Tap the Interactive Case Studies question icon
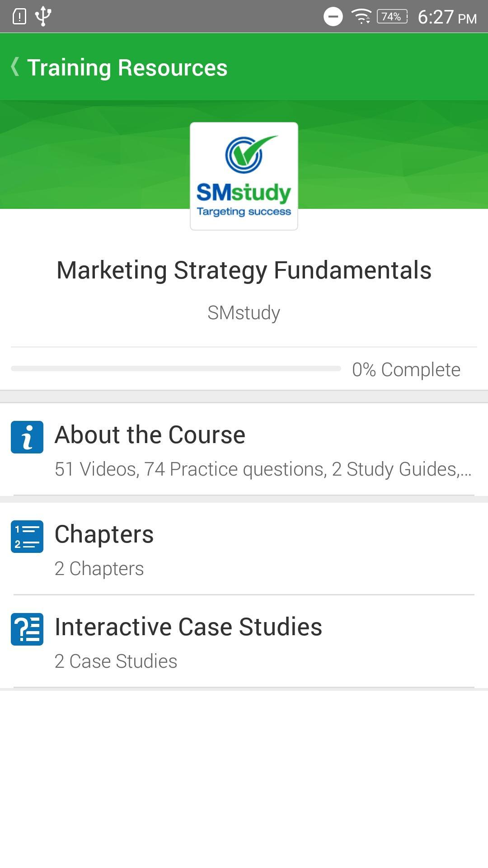The width and height of the screenshot is (488, 868). (x=27, y=629)
